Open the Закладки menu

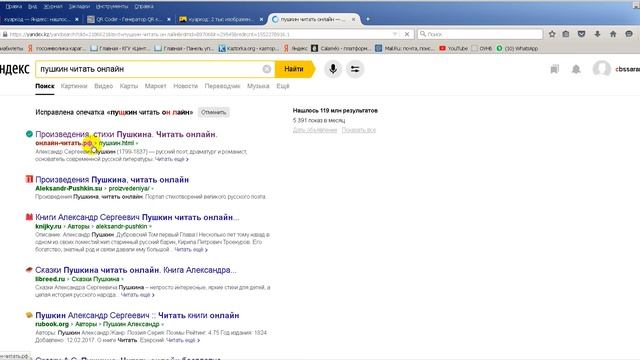79,7
